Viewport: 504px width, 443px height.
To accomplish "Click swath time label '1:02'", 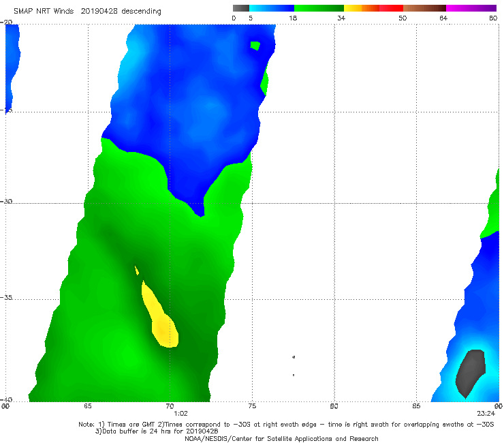I will coord(180,414).
